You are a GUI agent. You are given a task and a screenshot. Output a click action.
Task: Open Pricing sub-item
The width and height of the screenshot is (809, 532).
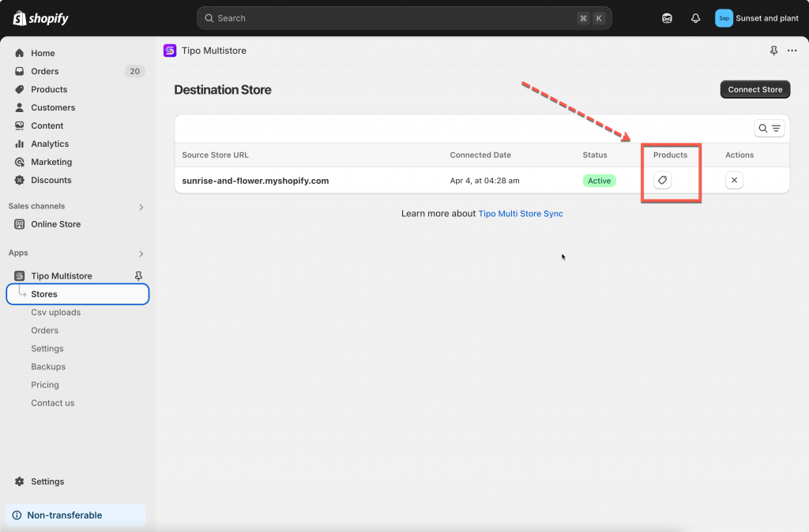[x=45, y=384]
